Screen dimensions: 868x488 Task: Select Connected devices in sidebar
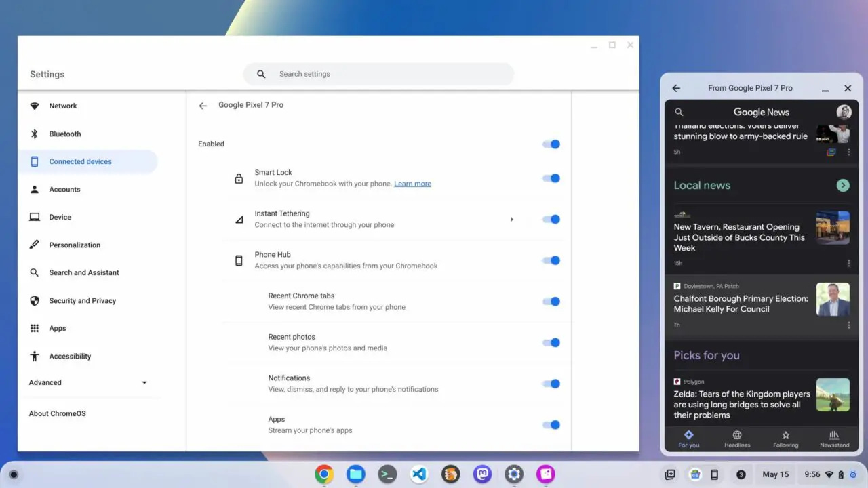point(87,162)
